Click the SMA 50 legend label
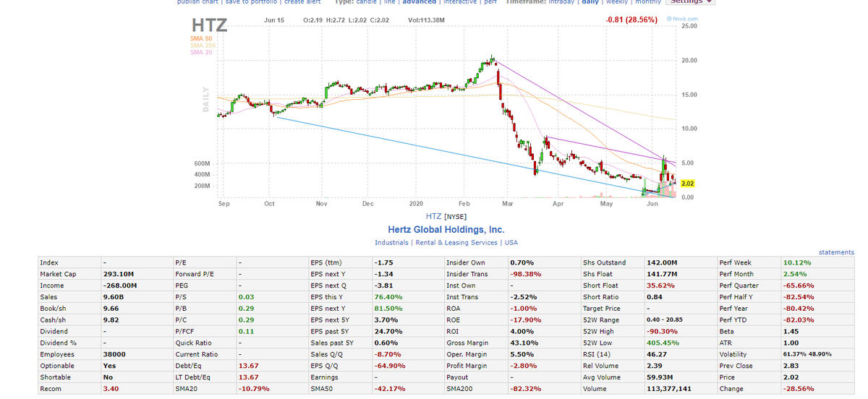Viewport: 868px width, 399px height. (x=201, y=38)
